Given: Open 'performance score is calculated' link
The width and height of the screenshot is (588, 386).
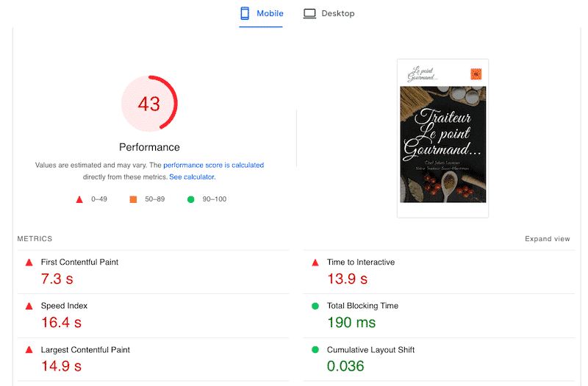Looking at the screenshot, I should 213,165.
